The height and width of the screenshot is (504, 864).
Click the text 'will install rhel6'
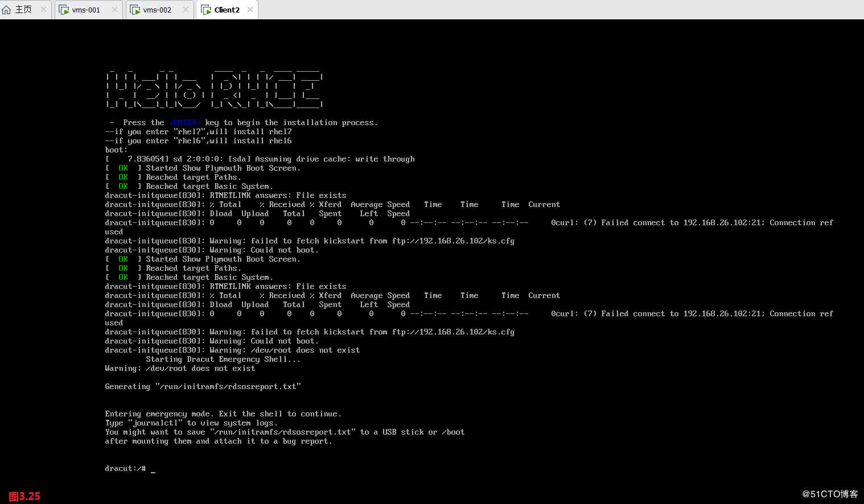tap(251, 141)
